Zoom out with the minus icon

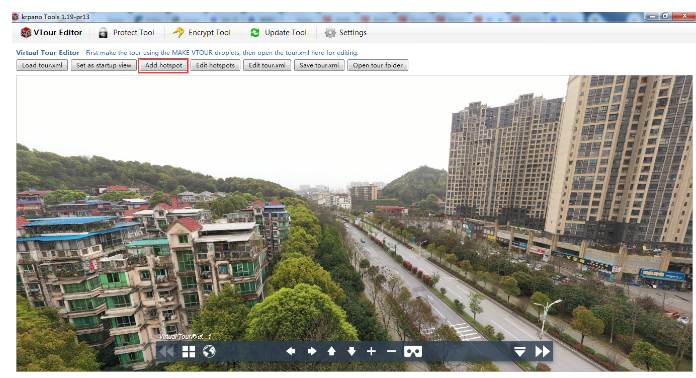tap(391, 351)
